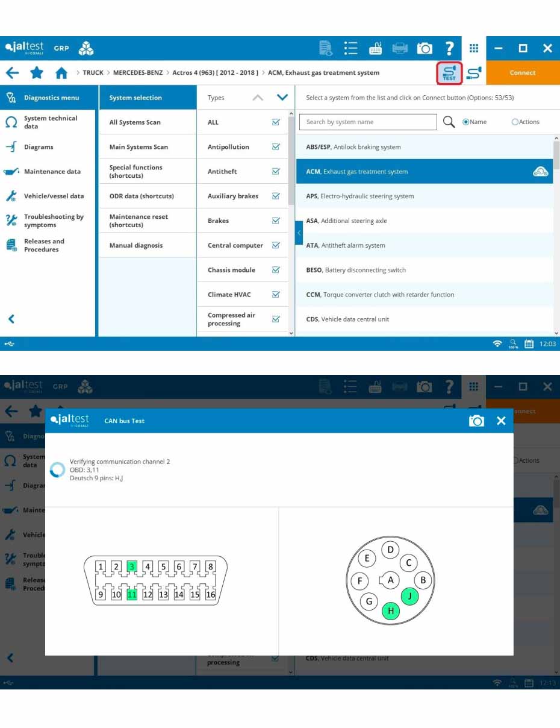Open Releases and Procedures in the undimmed sidebar

[48, 245]
